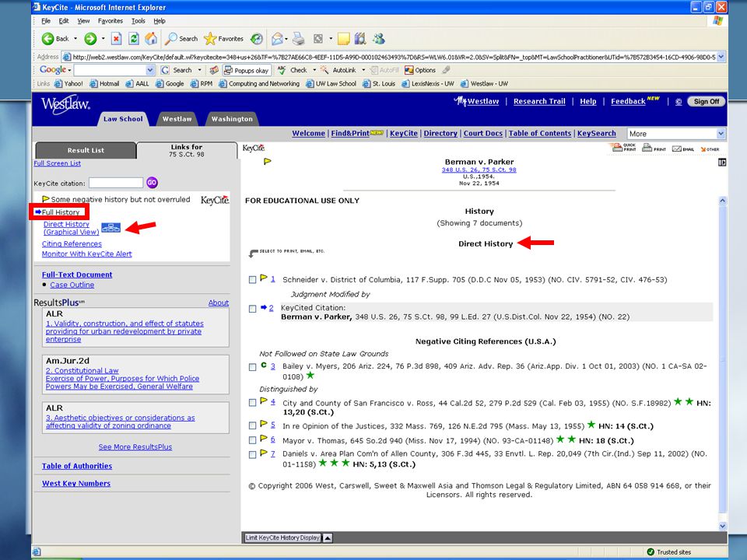The width and height of the screenshot is (747, 560).
Task: Click into the KeyCite citation input field
Action: click(116, 183)
